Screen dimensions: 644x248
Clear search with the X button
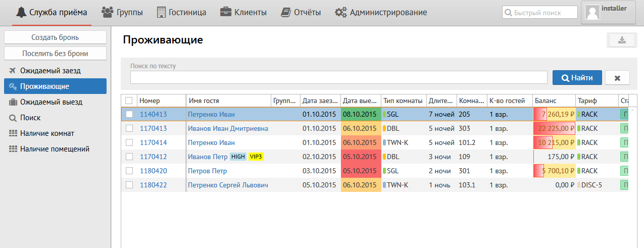click(x=617, y=78)
